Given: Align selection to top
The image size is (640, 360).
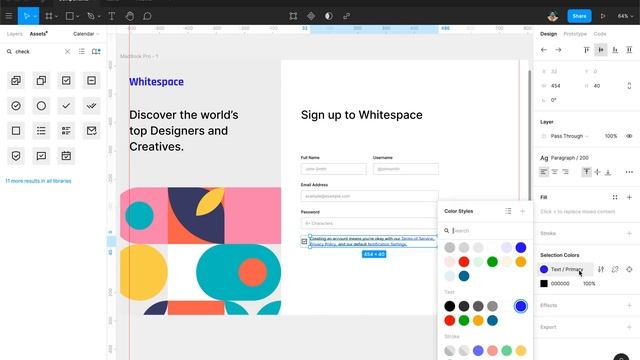Looking at the screenshot, I should (587, 50).
